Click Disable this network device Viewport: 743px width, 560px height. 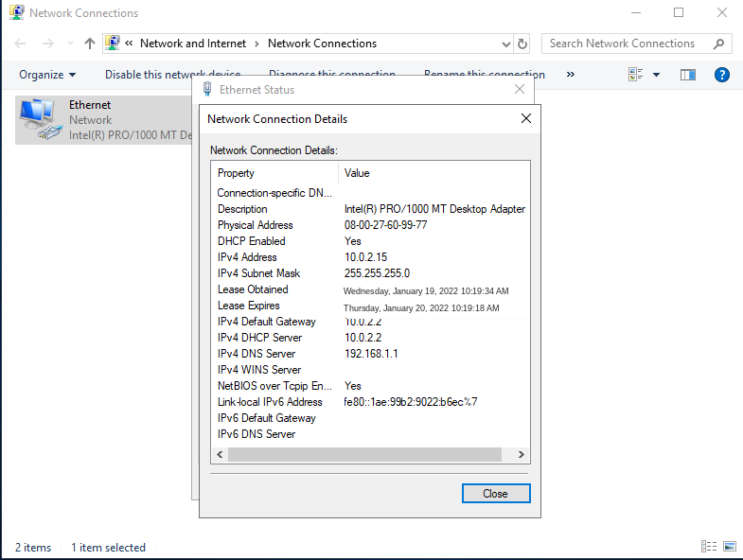(x=172, y=75)
